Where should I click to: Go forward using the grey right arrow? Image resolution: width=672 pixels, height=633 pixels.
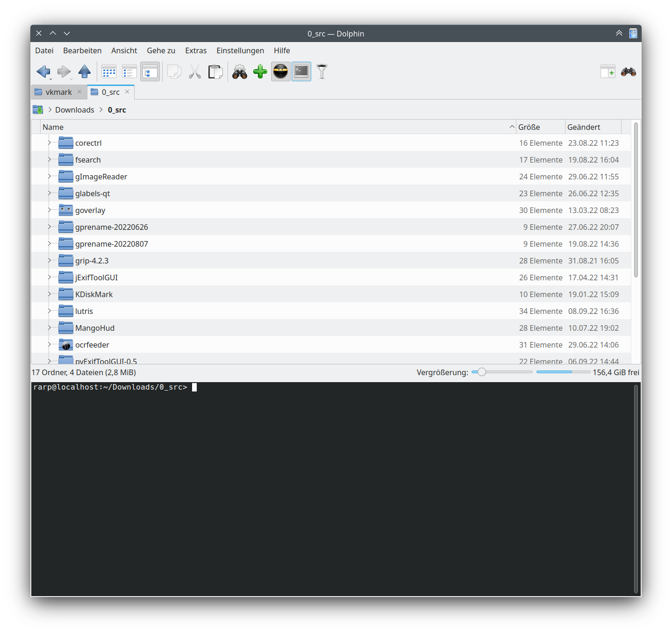click(x=64, y=71)
